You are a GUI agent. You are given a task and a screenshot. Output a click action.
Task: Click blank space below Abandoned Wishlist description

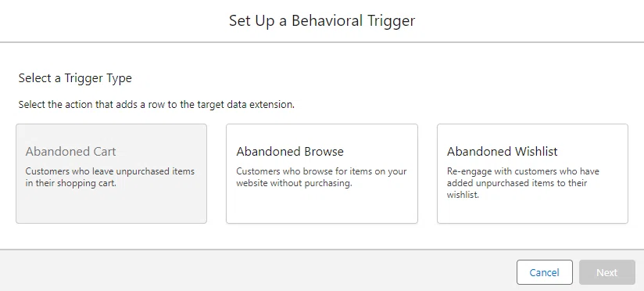coord(532,212)
